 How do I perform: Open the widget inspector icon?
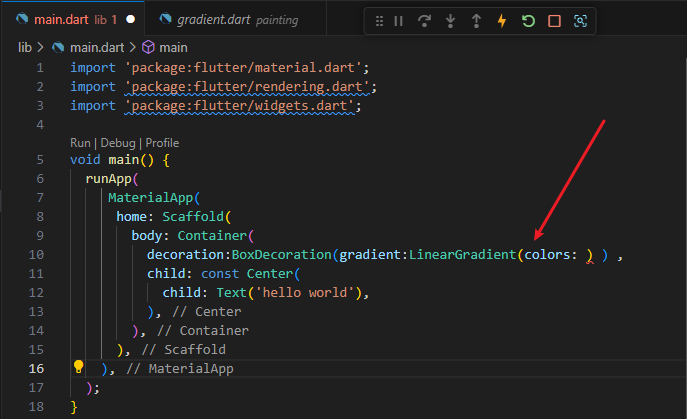[x=581, y=21]
